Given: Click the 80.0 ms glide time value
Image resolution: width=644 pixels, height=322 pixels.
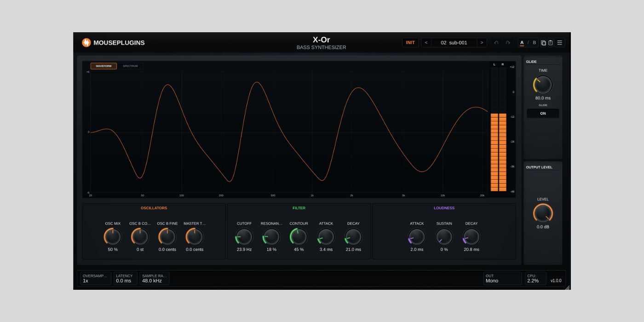Looking at the screenshot, I should click(x=543, y=98).
